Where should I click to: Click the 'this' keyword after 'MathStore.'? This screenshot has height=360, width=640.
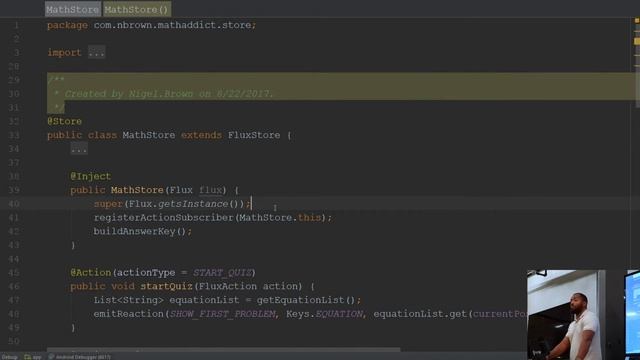(x=309, y=218)
